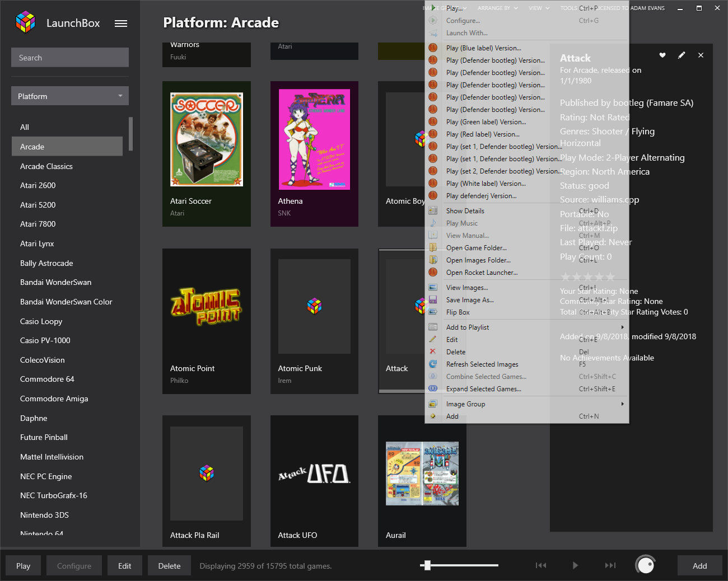
Task: Skip to next music track
Action: coord(610,565)
